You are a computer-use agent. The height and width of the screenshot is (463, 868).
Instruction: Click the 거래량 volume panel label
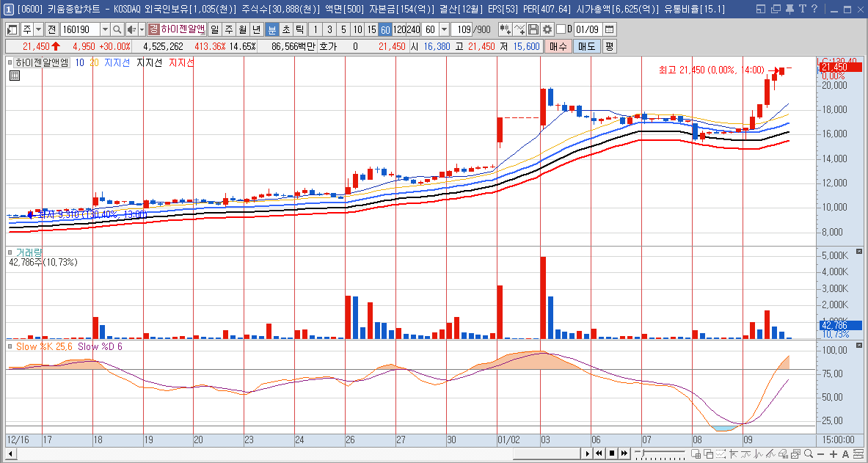click(x=29, y=252)
